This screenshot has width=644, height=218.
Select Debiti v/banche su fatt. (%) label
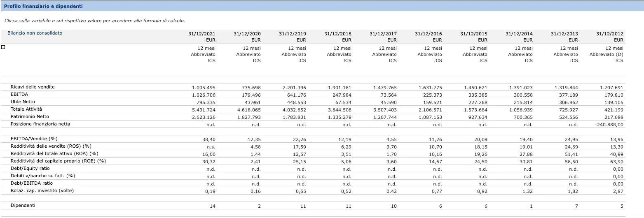coord(42,176)
